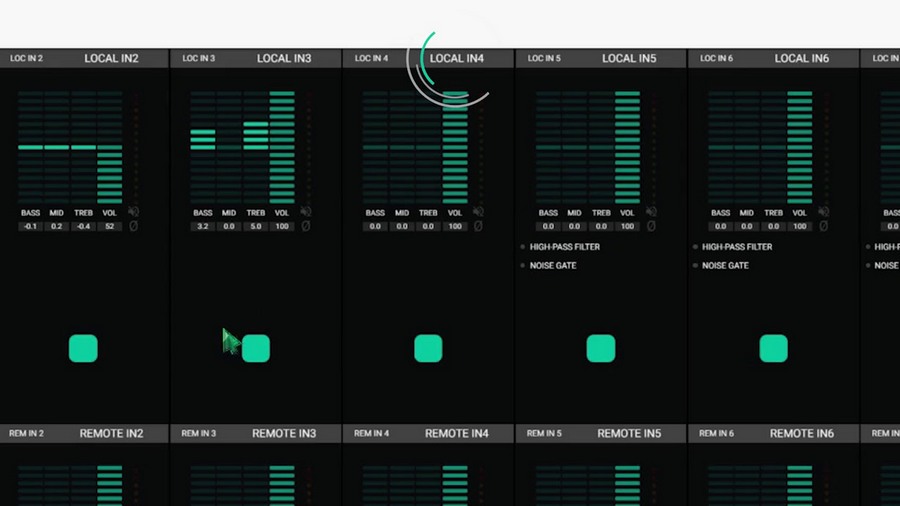Image resolution: width=900 pixels, height=506 pixels.
Task: Click mute speaker icon on LOCAL IN4
Action: tap(478, 212)
